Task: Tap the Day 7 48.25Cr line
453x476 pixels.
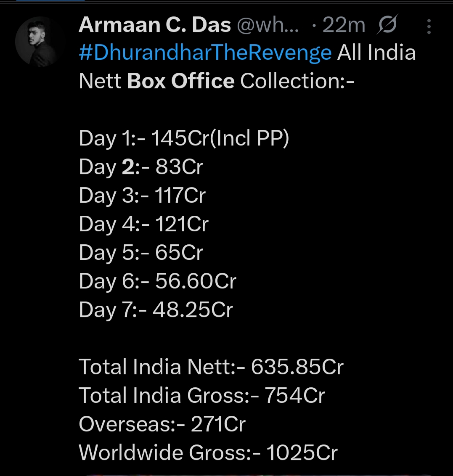Action: pos(156,310)
